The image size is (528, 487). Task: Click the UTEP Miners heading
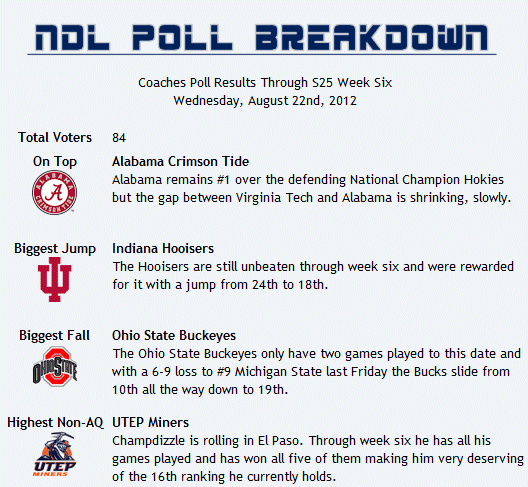pyautogui.click(x=151, y=422)
